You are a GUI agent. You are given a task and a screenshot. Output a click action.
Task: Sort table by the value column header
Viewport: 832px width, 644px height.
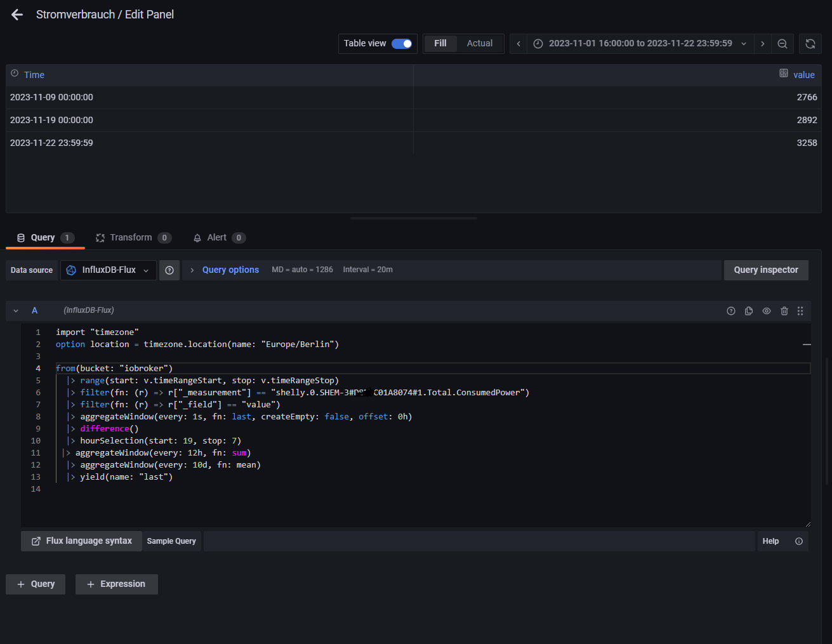coord(804,75)
